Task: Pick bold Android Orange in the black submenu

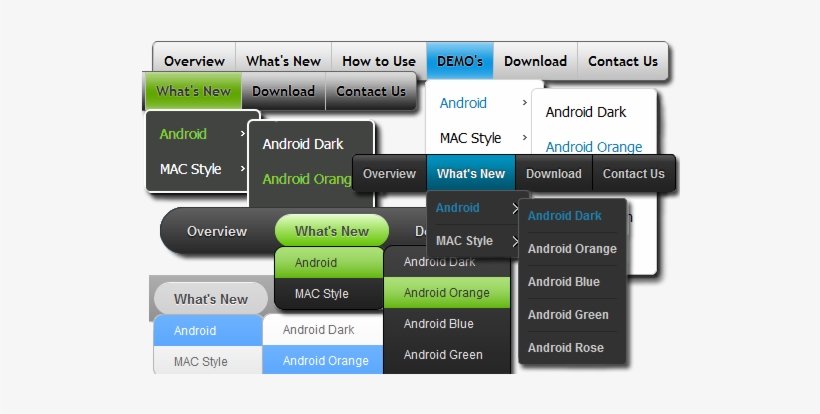Action: click(x=572, y=249)
